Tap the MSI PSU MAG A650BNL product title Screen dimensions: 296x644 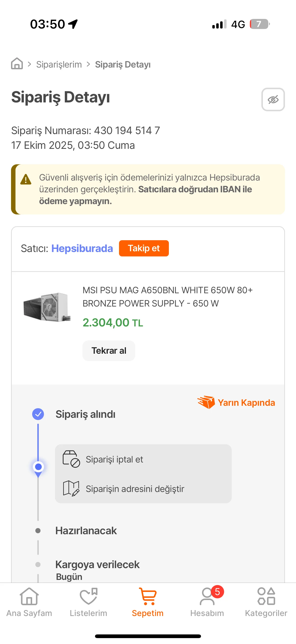click(x=167, y=296)
